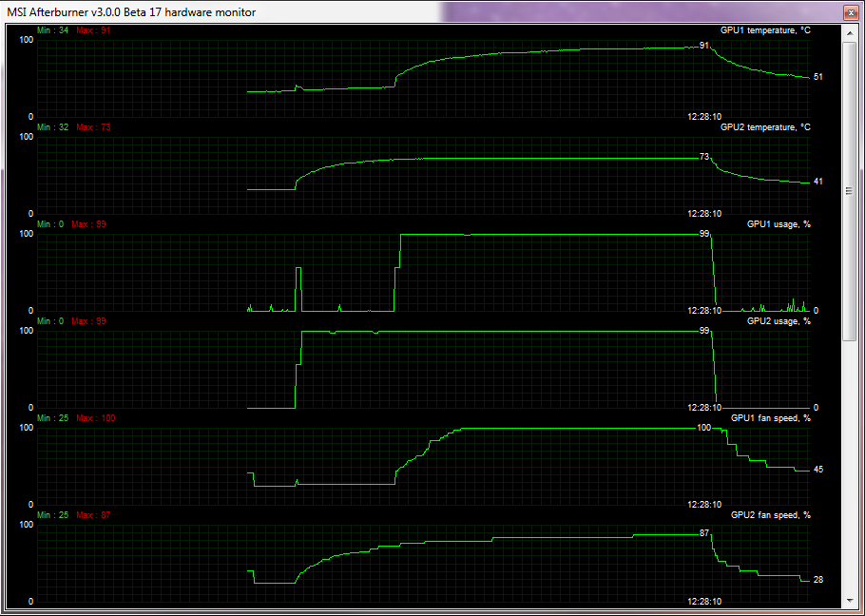Click the vertical scrollbar thumb
Screen dimensions: 865x616
[849, 190]
